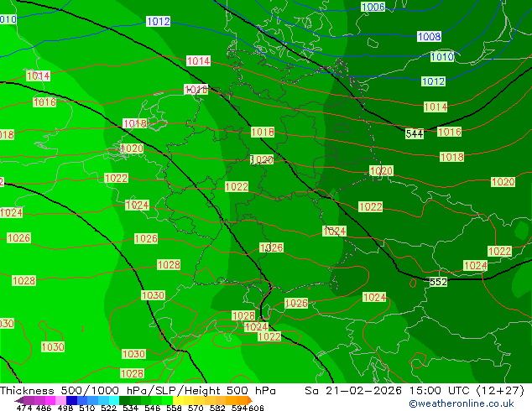Click the darkest green legend color swatch
532x411 pixels.
(124, 400)
